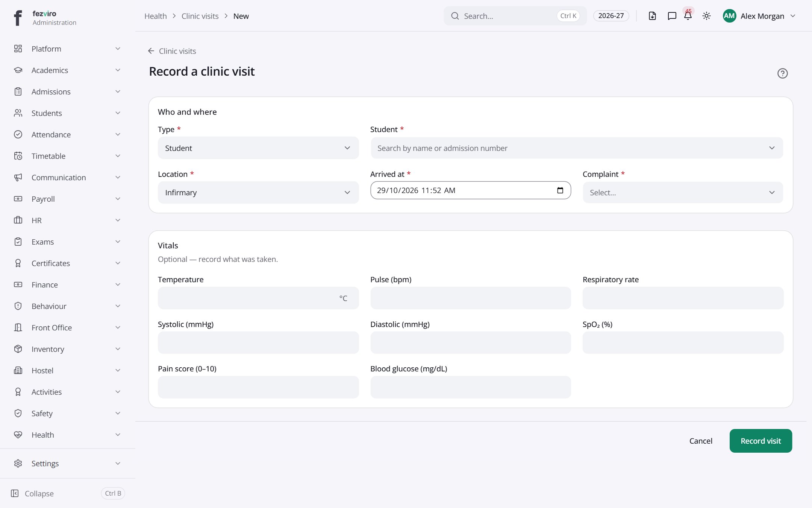Click the fezviro logo
Image resolution: width=812 pixels, height=508 pixels.
[x=18, y=18]
